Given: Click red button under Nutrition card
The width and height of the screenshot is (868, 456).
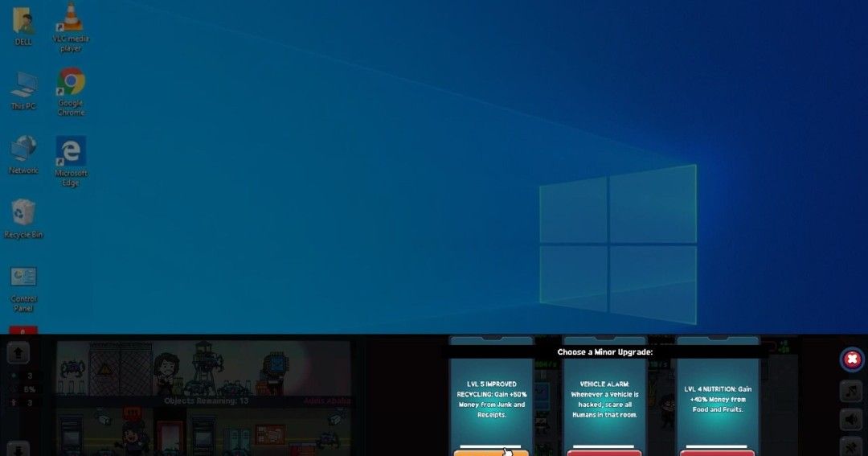Looking at the screenshot, I should click(717, 452).
